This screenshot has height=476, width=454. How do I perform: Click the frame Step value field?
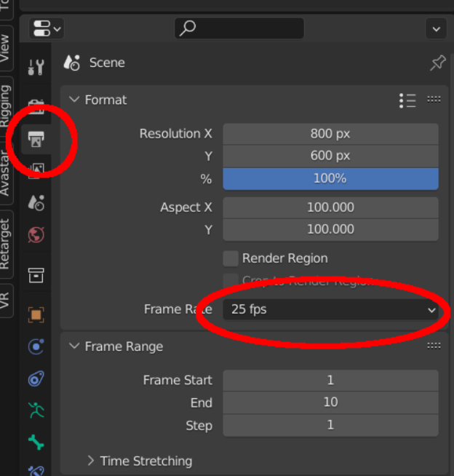coord(330,425)
